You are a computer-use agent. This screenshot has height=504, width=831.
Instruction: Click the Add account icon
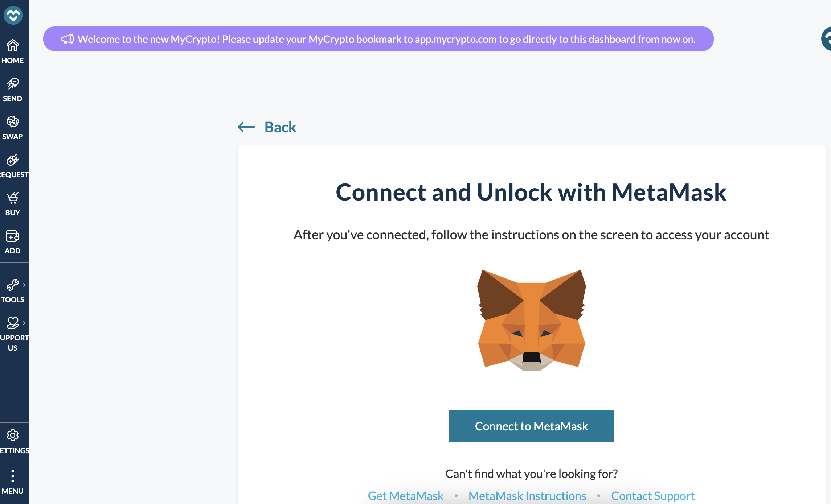pos(13,236)
